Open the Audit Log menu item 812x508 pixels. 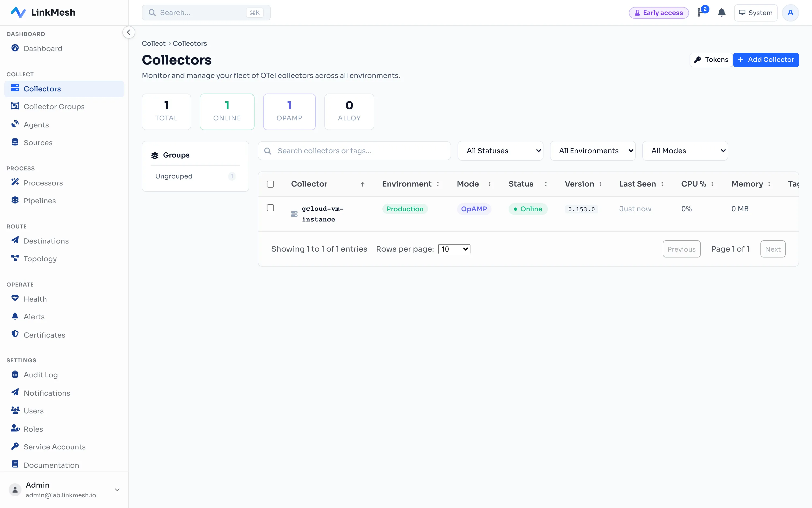tap(64, 375)
